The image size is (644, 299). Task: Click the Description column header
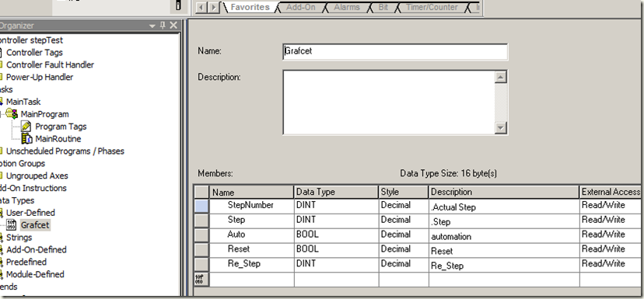[x=504, y=192]
